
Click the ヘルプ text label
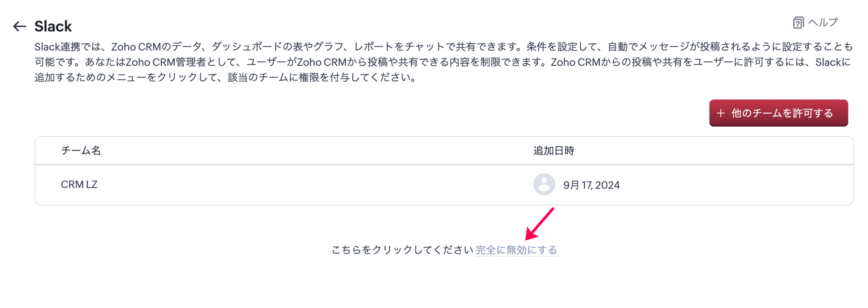[823, 22]
